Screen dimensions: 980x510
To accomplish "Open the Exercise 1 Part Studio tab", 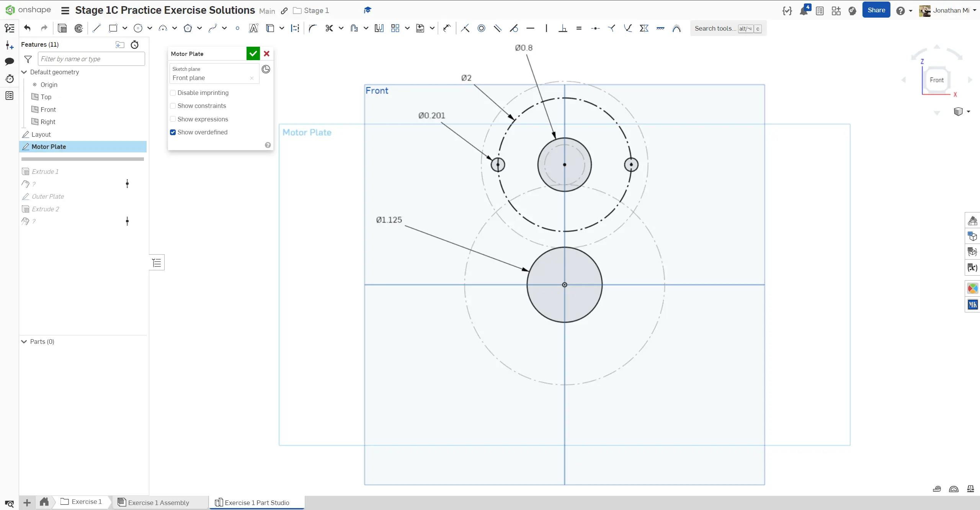I will pyautogui.click(x=256, y=502).
